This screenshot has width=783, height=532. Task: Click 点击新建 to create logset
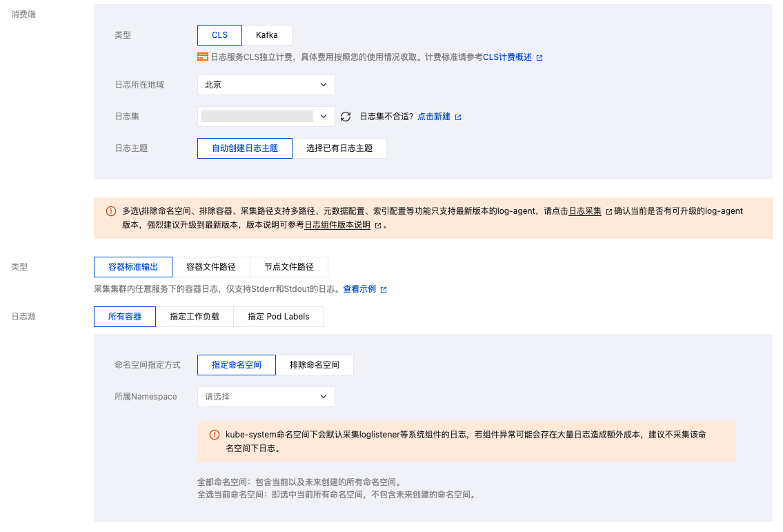tap(434, 117)
